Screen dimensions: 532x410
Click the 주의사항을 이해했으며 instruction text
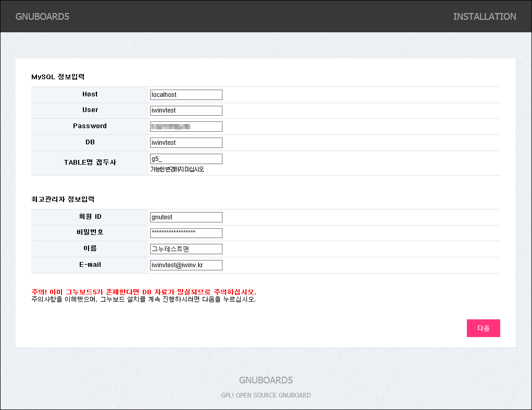(144, 299)
